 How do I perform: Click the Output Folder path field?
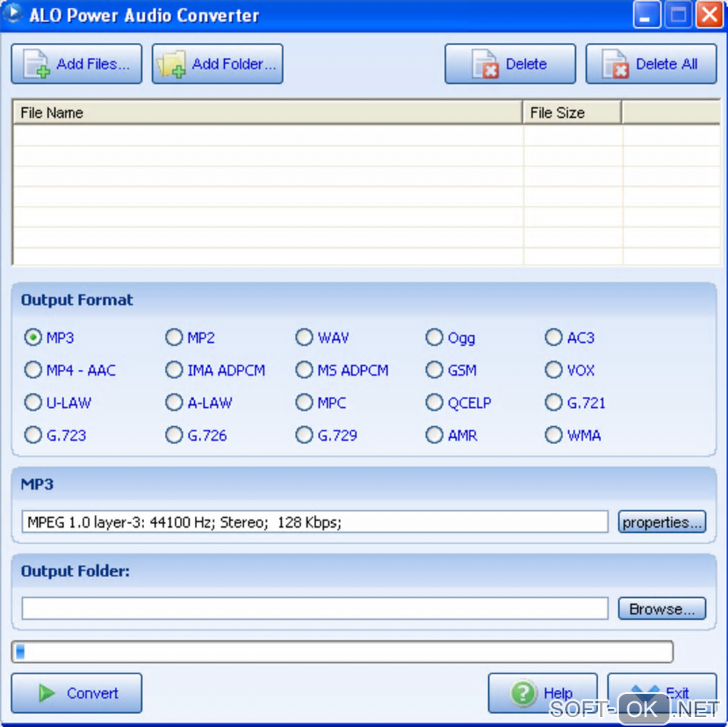coord(315,608)
